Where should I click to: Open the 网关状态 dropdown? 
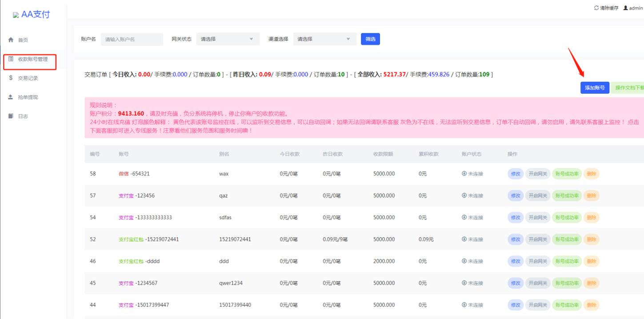click(x=228, y=39)
